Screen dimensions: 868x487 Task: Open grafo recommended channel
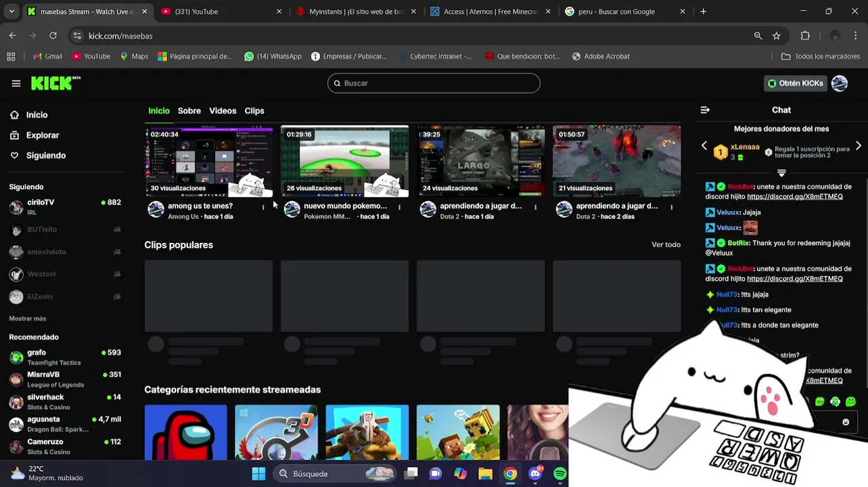(65, 357)
